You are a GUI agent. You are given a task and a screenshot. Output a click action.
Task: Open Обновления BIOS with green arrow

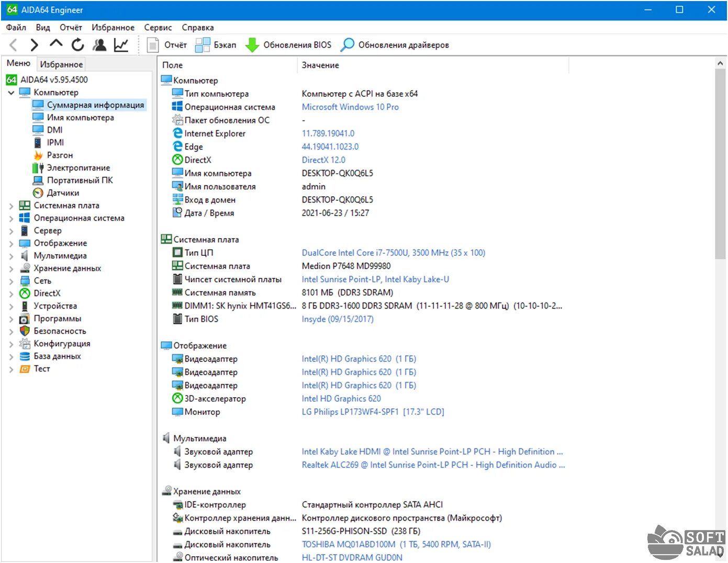coord(288,45)
